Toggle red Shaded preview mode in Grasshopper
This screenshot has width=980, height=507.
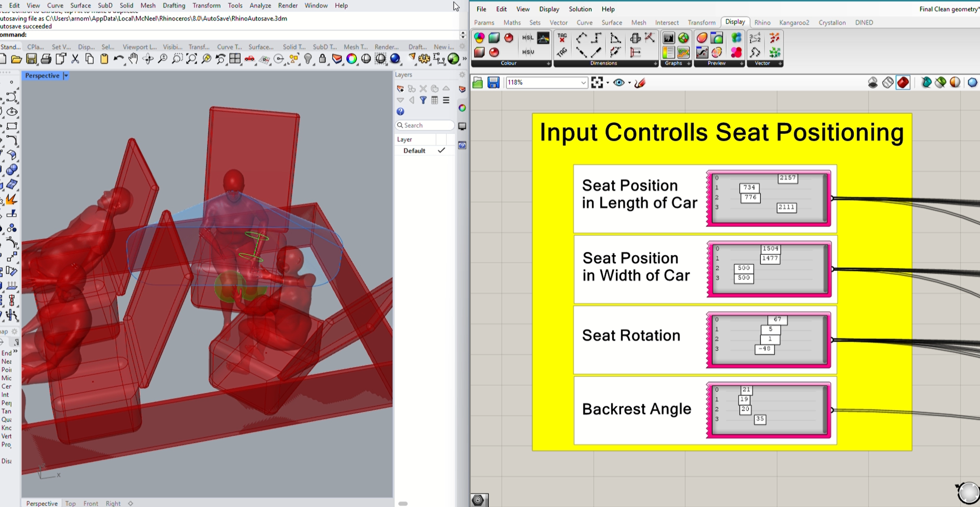903,83
